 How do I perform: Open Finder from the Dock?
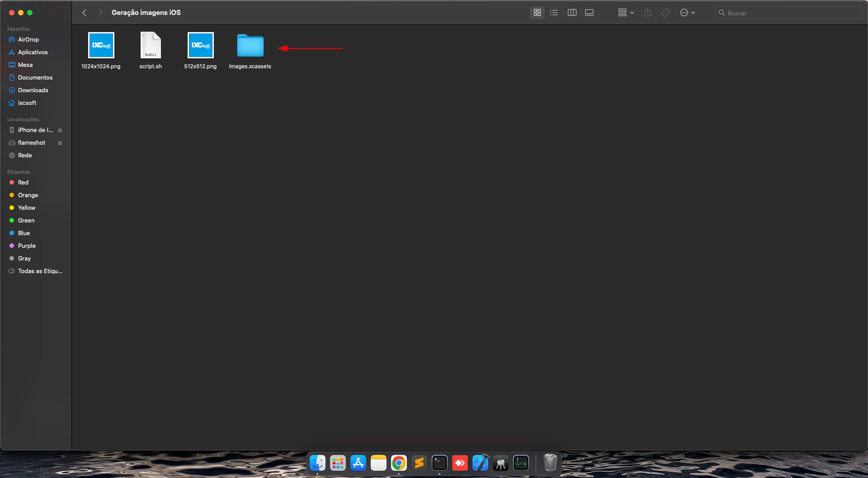coord(317,463)
